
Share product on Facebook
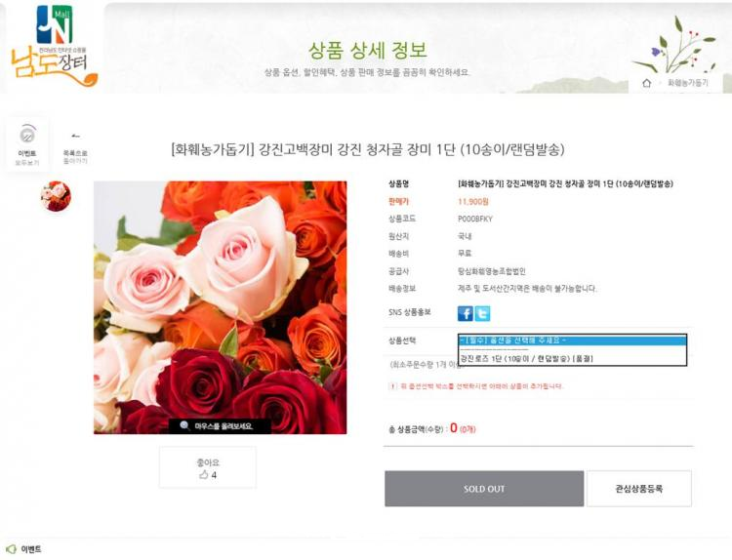tap(466, 313)
